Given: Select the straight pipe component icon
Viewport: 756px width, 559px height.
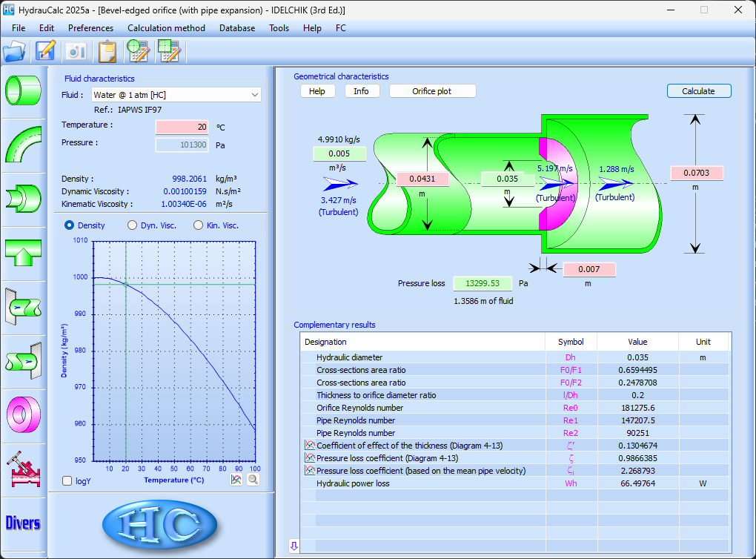Looking at the screenshot, I should 23,90.
